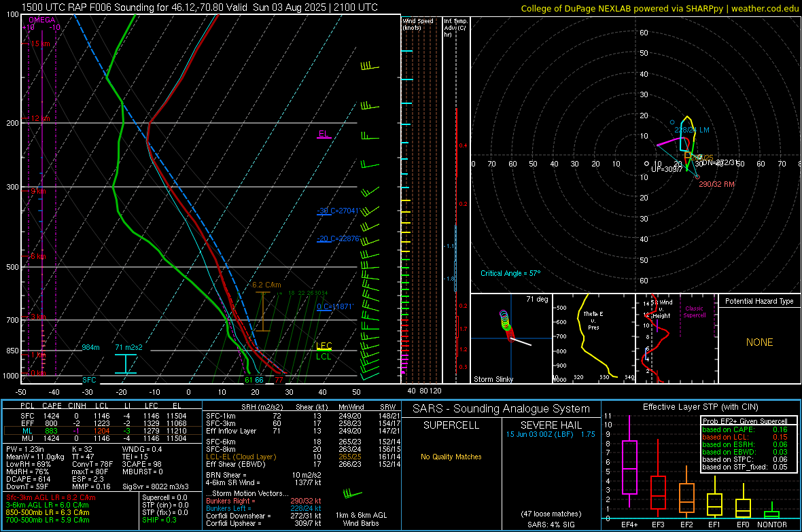
Task: Click the yellow LFC level label
Action: 324,346
